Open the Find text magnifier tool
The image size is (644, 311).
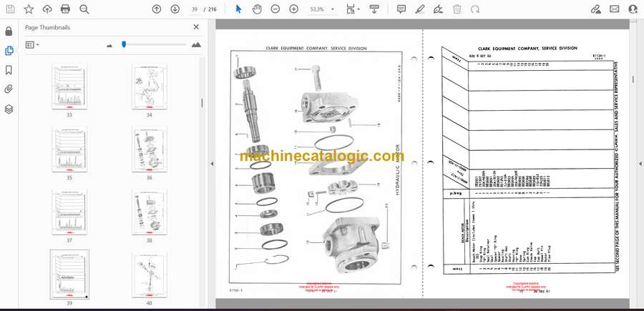(84, 9)
